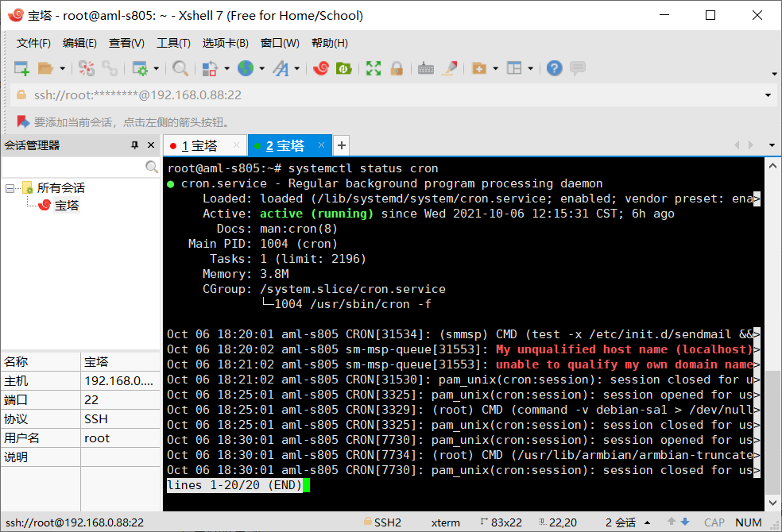
Task: Expand the font icon dropdown arrow
Action: [296, 68]
